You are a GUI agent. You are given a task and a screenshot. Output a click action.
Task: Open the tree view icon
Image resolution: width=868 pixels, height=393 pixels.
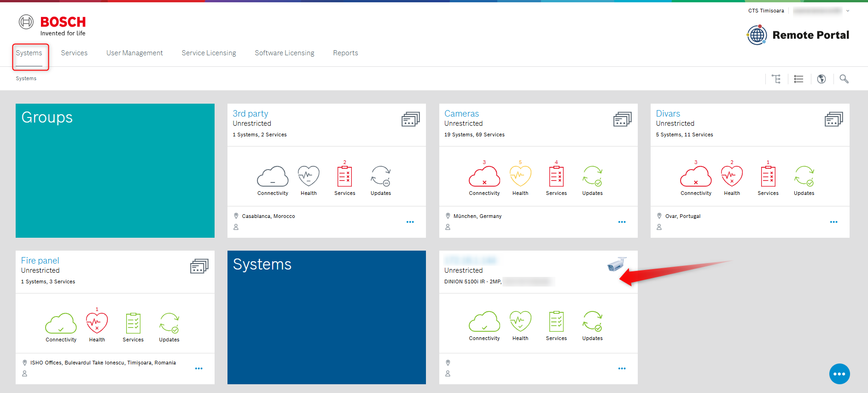click(x=776, y=79)
